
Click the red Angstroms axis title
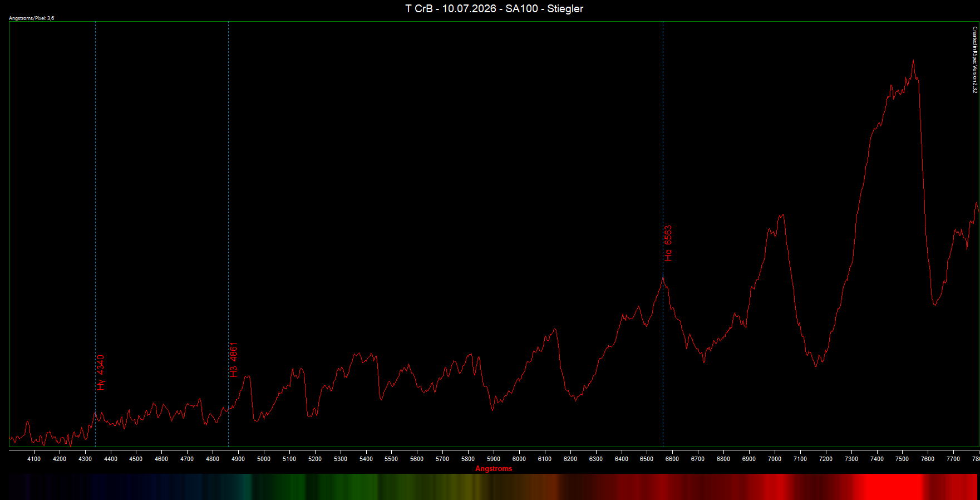point(494,469)
